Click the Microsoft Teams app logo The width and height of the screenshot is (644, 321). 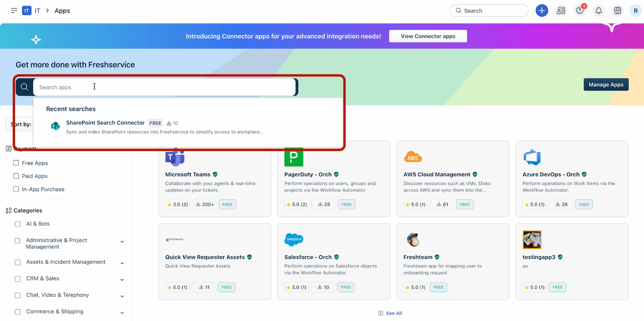[x=175, y=157]
